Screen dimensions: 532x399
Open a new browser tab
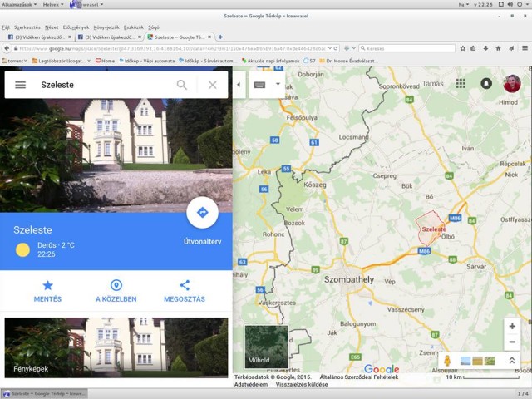(220, 37)
